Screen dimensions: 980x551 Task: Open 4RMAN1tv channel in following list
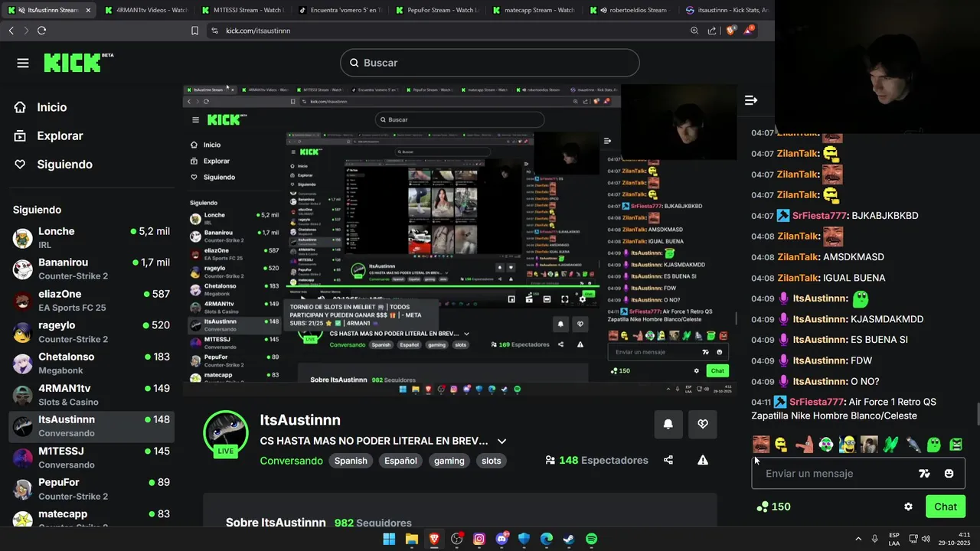point(91,394)
